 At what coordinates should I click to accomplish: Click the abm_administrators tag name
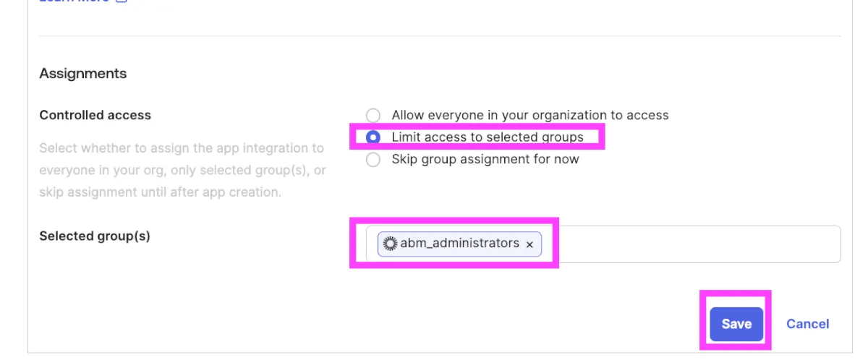(x=459, y=244)
